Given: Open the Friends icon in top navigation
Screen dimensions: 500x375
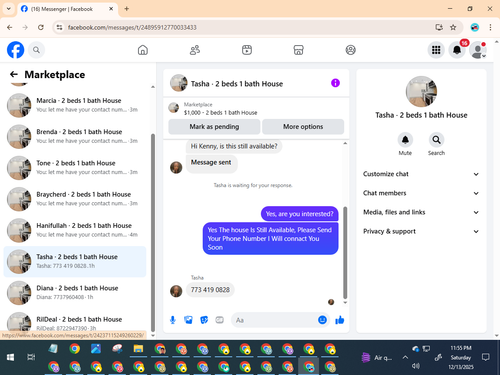Looking at the screenshot, I should point(195,50).
